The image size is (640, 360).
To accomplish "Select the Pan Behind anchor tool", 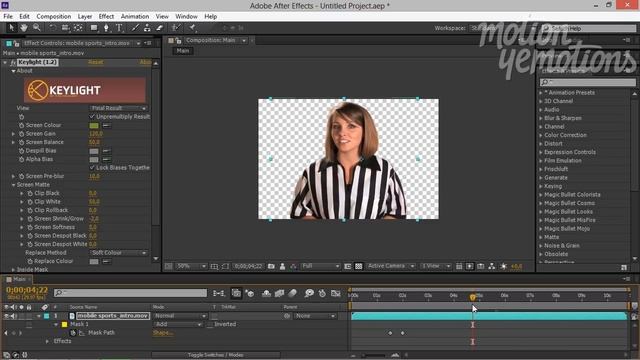I will coord(78,28).
